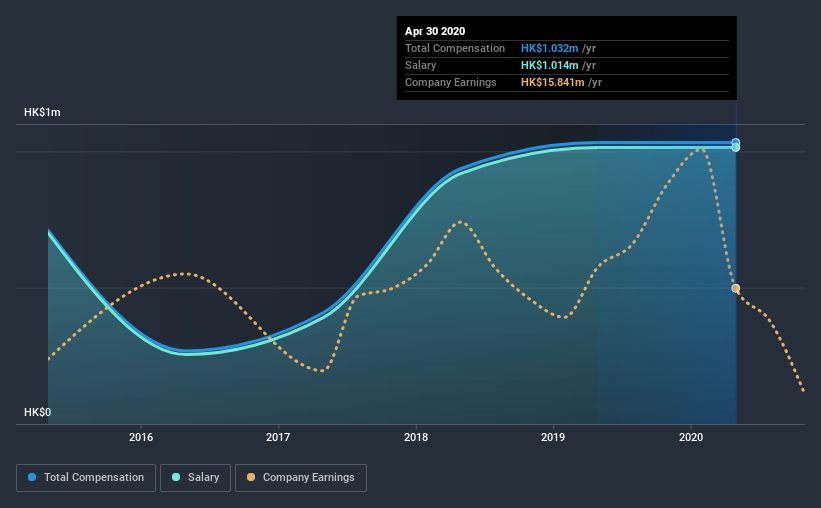Click the teal Salary data point marker
This screenshot has height=508, width=821.
[736, 148]
